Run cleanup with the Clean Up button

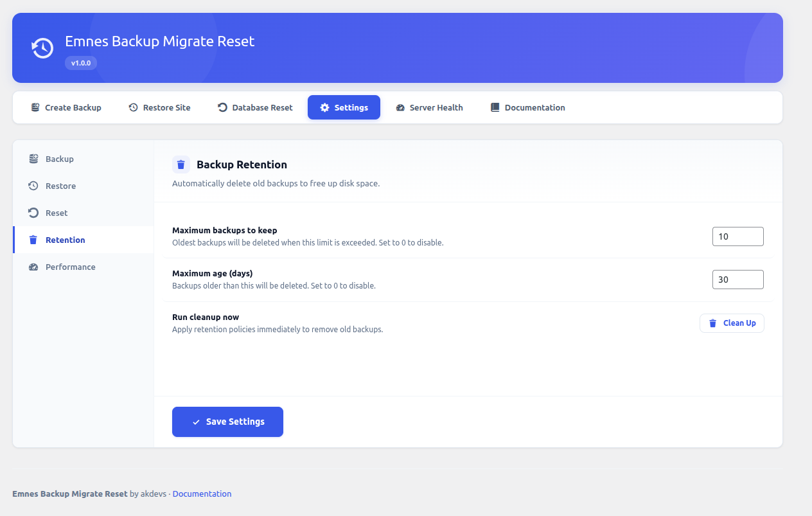(732, 323)
